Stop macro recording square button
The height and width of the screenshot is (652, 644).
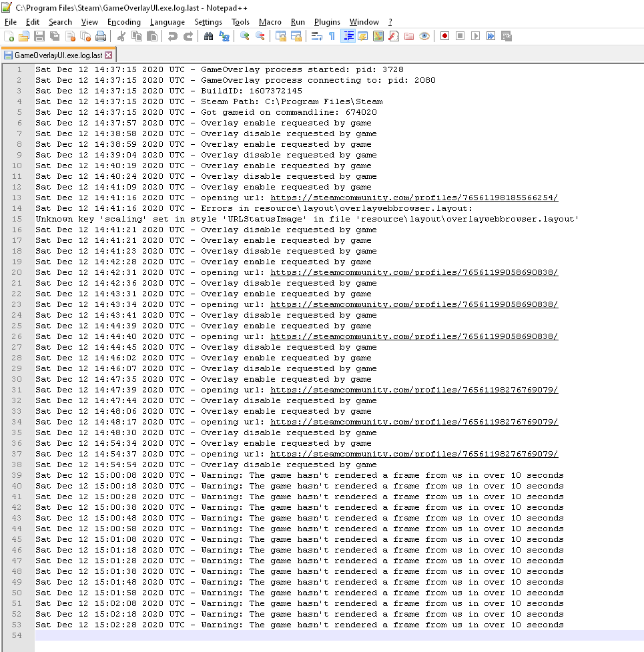[x=460, y=37]
